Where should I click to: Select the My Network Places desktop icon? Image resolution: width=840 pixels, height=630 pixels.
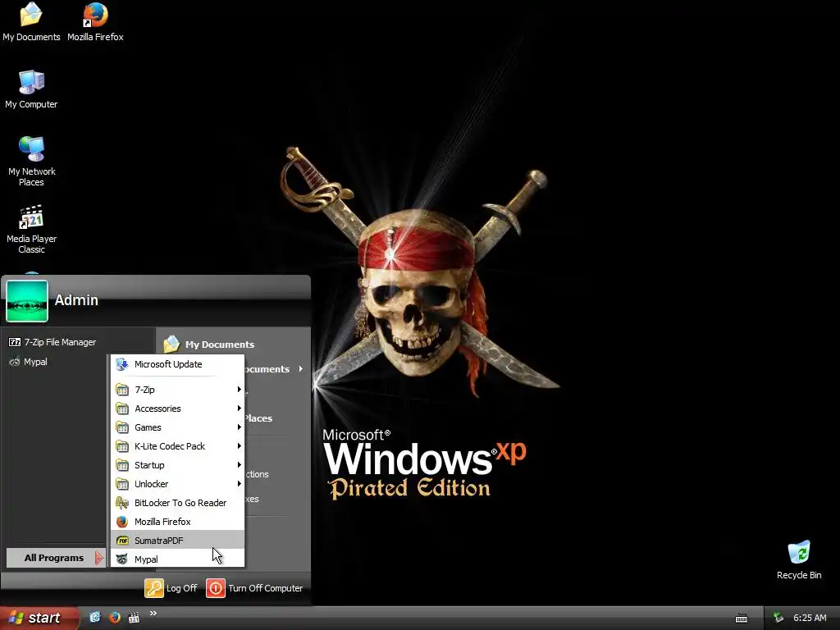point(32,162)
